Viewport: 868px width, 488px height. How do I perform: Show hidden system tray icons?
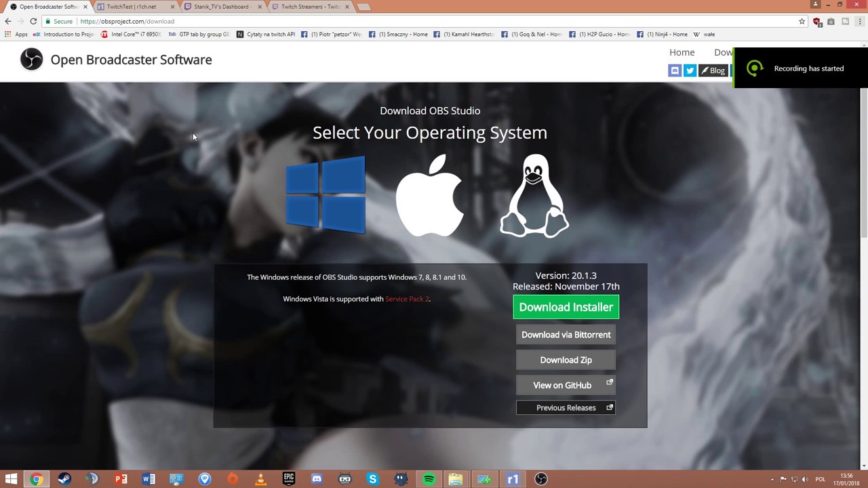click(x=772, y=479)
